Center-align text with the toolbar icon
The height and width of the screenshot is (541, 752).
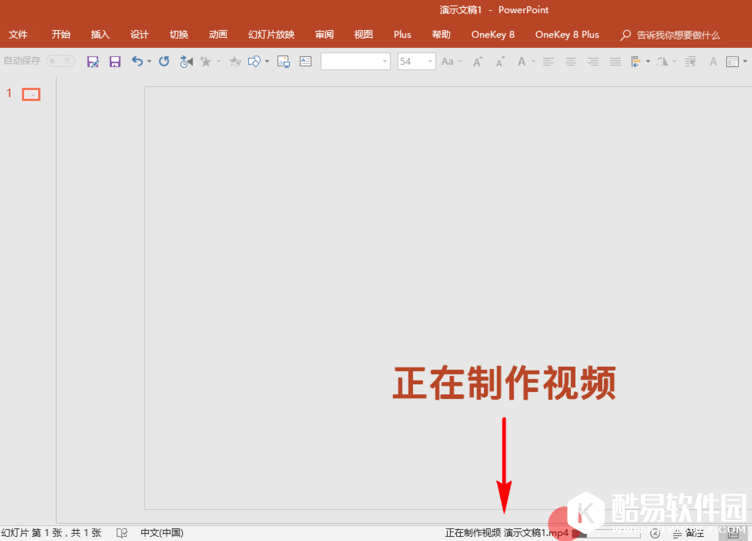pyautogui.click(x=571, y=61)
